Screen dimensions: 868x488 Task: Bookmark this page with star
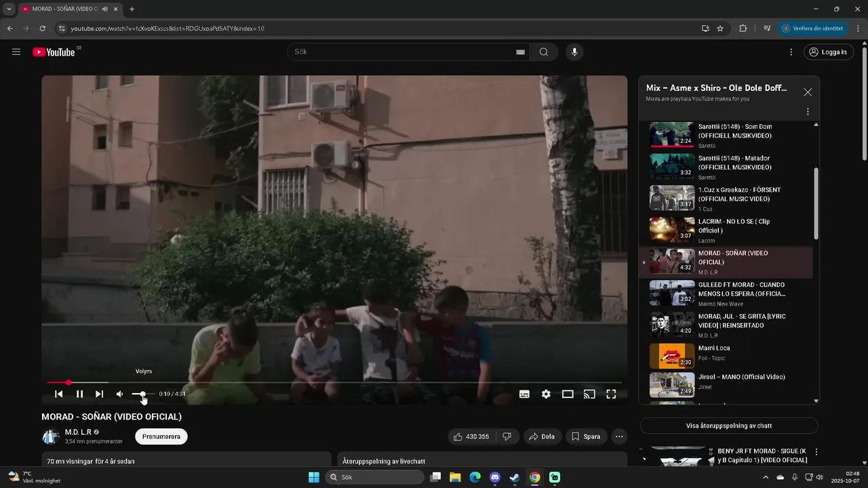[720, 28]
